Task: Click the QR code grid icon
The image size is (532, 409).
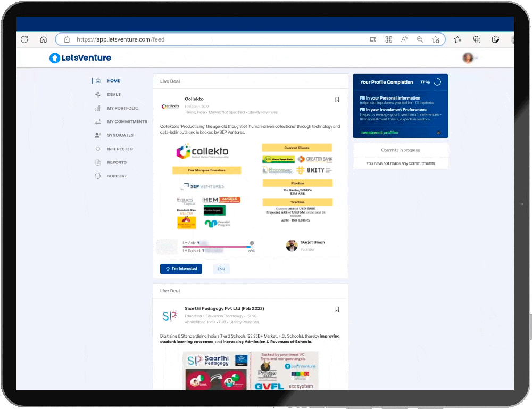Action: coord(389,39)
